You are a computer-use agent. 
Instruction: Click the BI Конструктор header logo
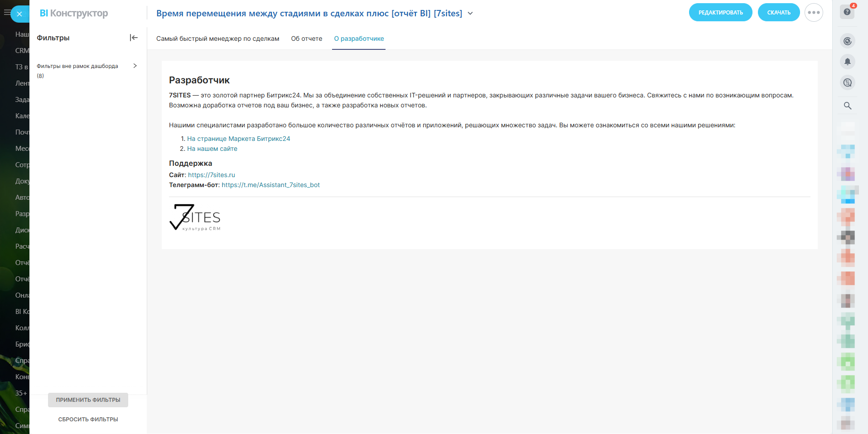tap(74, 13)
